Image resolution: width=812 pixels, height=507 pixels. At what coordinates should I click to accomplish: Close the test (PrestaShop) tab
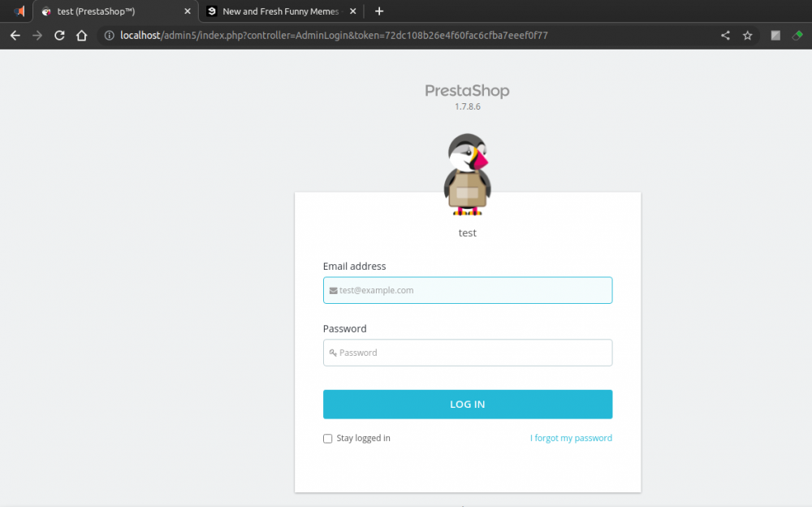(188, 11)
